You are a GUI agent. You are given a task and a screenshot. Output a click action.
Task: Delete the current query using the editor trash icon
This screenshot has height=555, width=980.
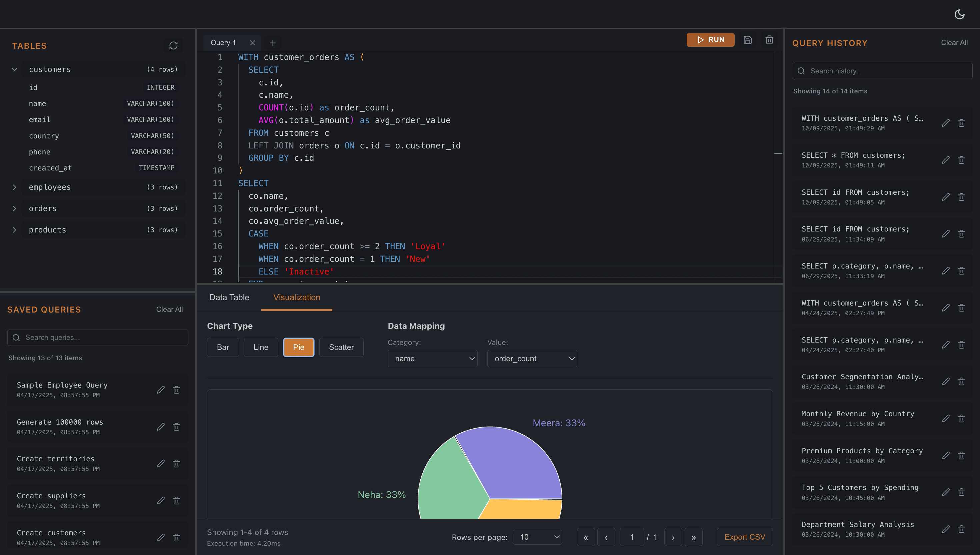[769, 40]
